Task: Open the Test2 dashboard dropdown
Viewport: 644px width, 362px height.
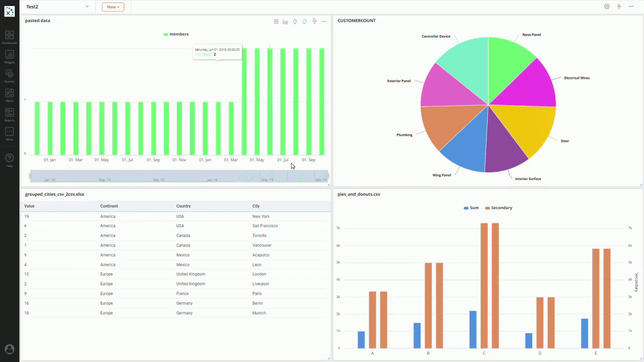Action: pyautogui.click(x=56, y=7)
